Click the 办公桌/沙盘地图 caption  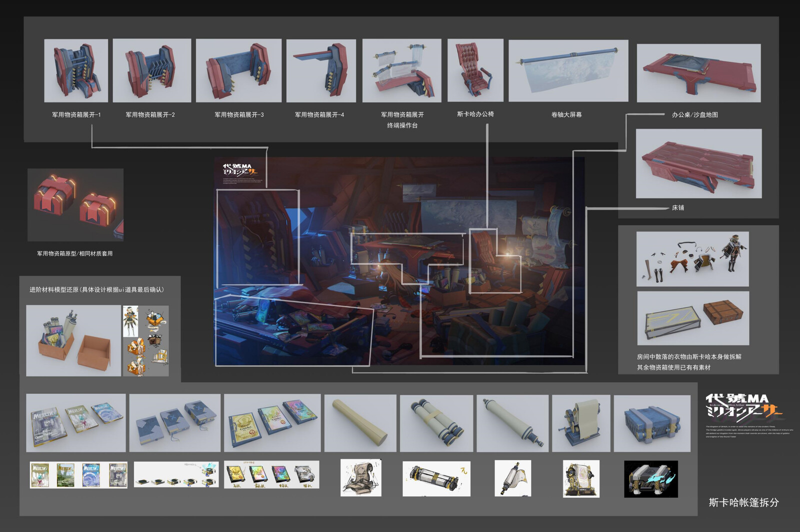click(695, 114)
